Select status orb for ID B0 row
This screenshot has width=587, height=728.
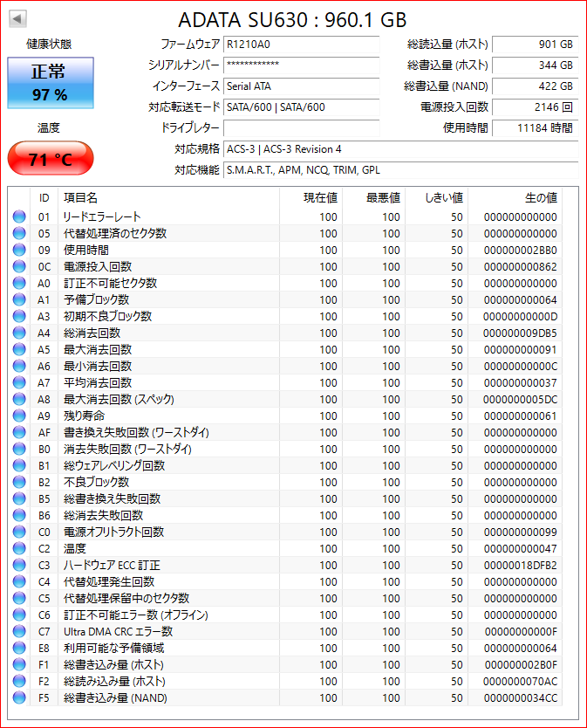click(x=19, y=449)
